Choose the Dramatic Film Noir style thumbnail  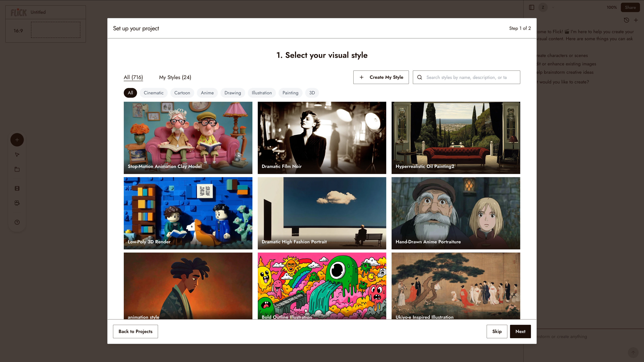(322, 137)
